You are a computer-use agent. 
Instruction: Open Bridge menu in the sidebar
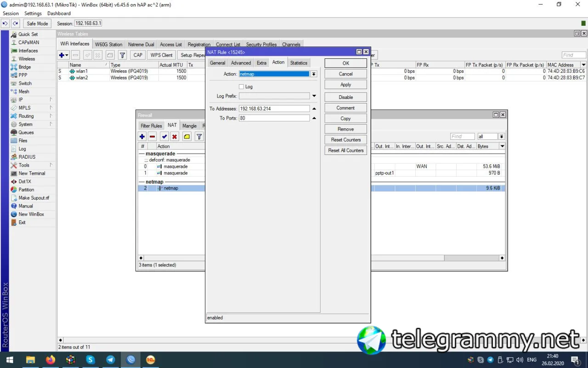coord(25,67)
